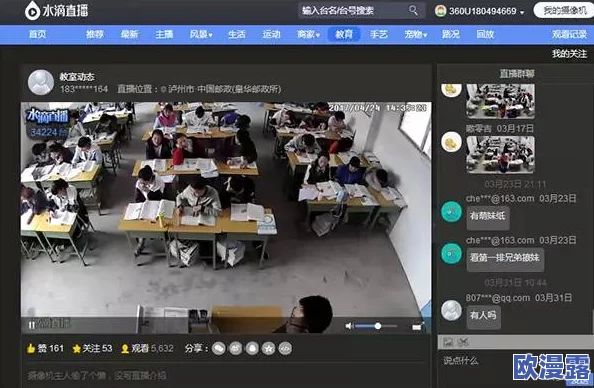Image resolution: width=594 pixels, height=388 pixels.
Task: Go to the 首页 tab
Action: (38, 34)
